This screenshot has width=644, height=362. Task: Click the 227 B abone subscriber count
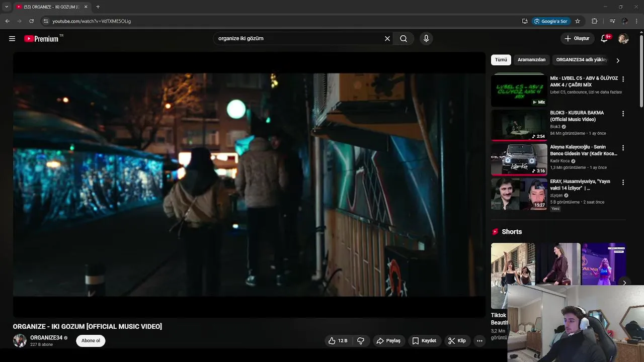point(41,345)
